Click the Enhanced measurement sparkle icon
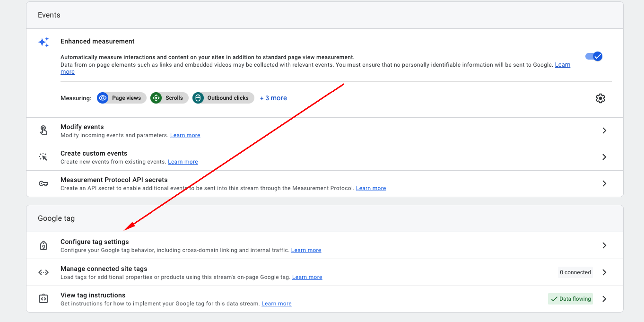This screenshot has height=322, width=644. point(44,42)
